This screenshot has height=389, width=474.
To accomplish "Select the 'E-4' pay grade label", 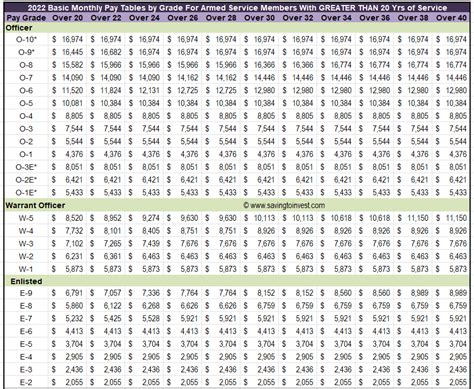I will (26, 357).
